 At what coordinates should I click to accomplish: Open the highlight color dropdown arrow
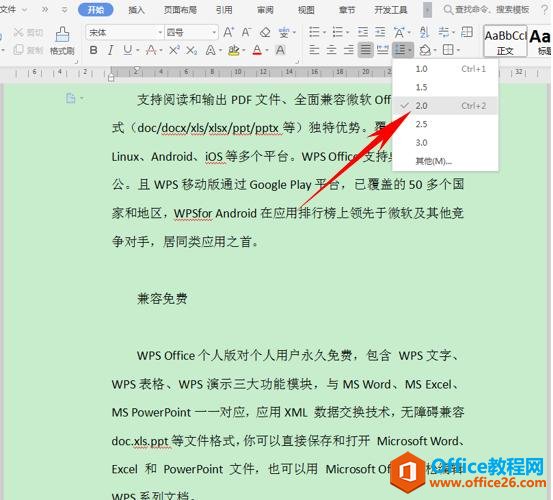point(244,50)
